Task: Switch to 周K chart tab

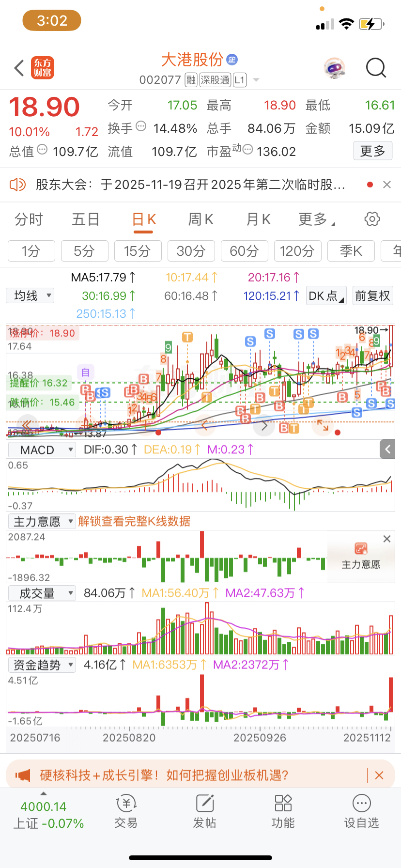Action: (201, 219)
